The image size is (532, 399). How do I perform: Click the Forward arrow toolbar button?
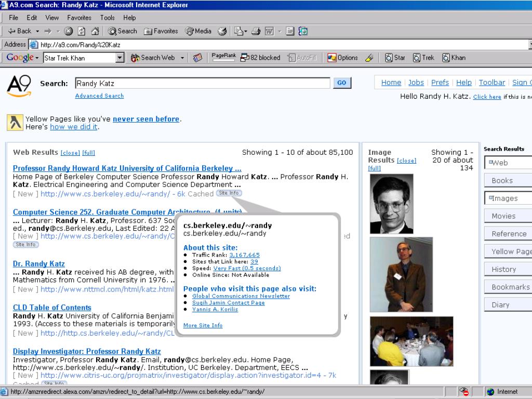pos(48,31)
